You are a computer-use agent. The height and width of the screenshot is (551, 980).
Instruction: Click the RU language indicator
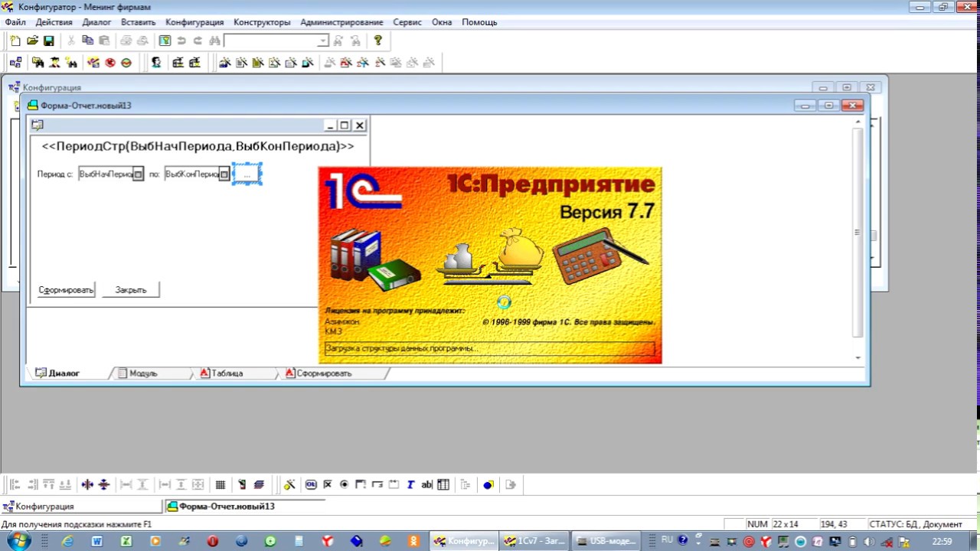[667, 540]
